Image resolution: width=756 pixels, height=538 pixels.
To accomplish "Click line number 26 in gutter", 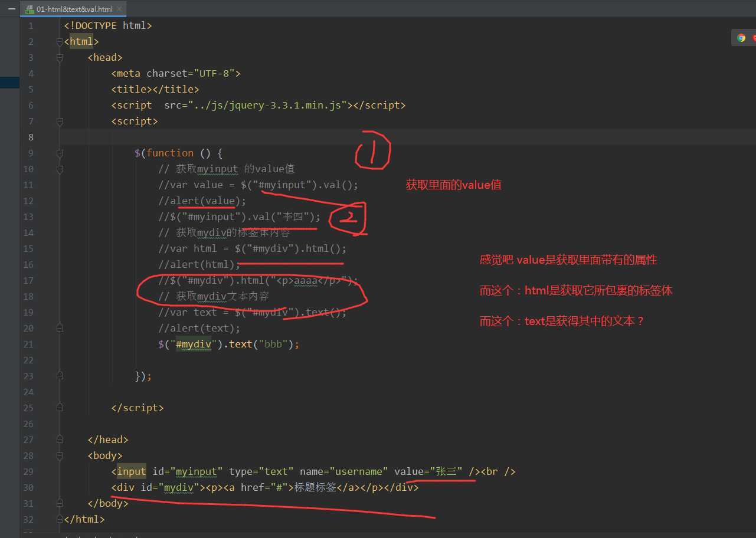I will click(28, 424).
